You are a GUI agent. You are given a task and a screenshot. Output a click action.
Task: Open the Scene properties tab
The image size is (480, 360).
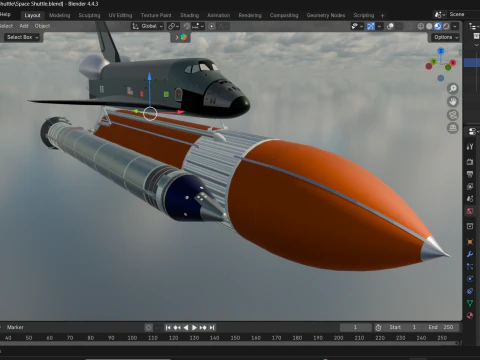[x=470, y=199]
